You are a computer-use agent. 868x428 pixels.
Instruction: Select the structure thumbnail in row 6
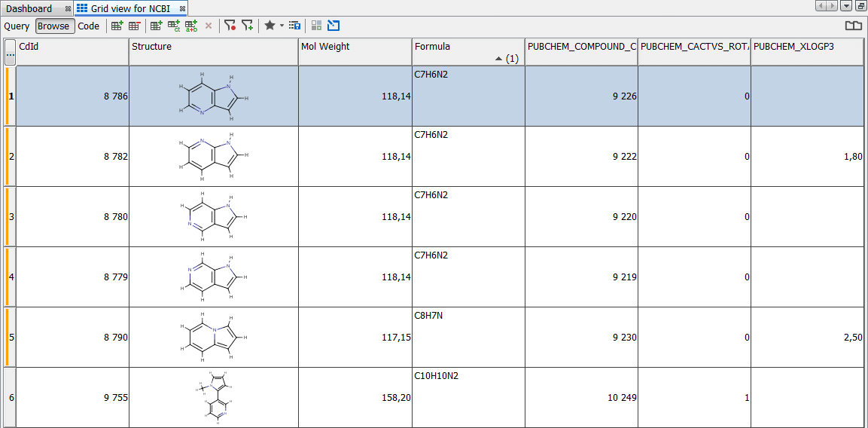pyautogui.click(x=214, y=397)
